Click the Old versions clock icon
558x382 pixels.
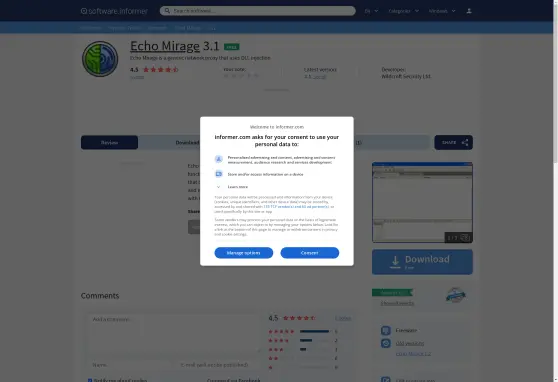[x=386, y=343]
